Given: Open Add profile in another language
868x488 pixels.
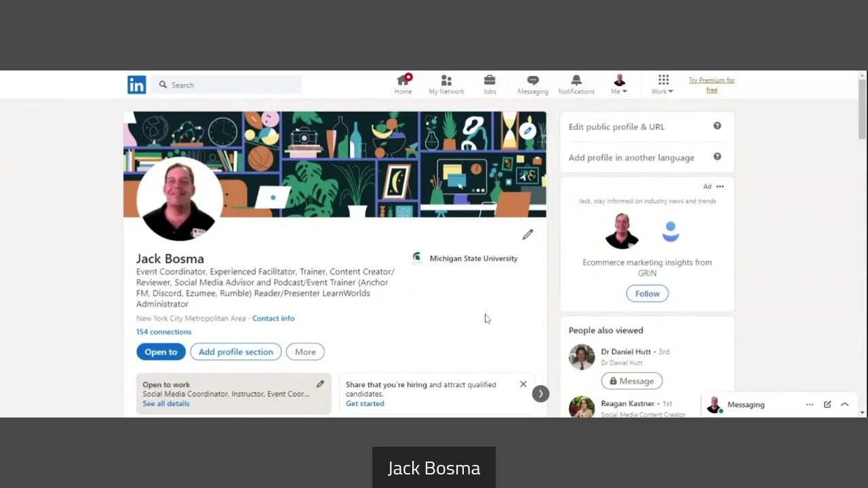Looking at the screenshot, I should [631, 157].
